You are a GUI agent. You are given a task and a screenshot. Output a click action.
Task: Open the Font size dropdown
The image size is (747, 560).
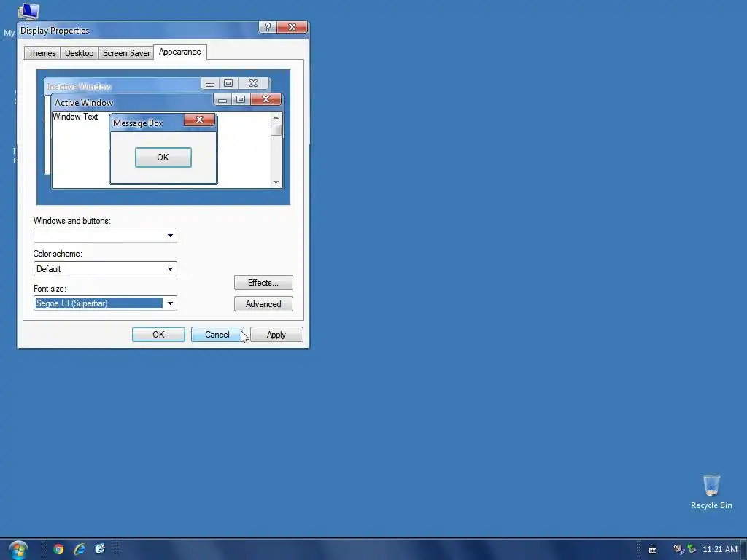[105, 303]
